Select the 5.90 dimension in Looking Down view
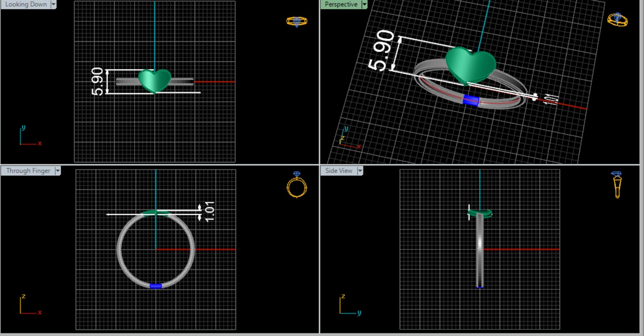 (98, 81)
